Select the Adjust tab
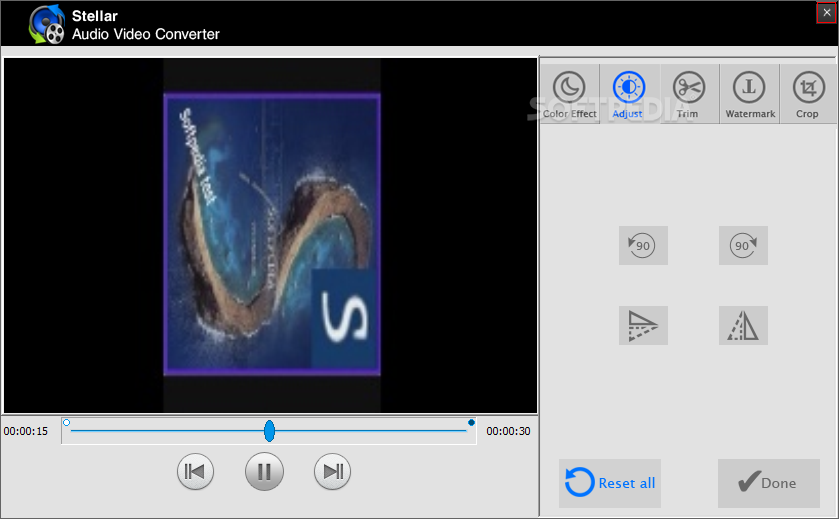 [x=630, y=94]
